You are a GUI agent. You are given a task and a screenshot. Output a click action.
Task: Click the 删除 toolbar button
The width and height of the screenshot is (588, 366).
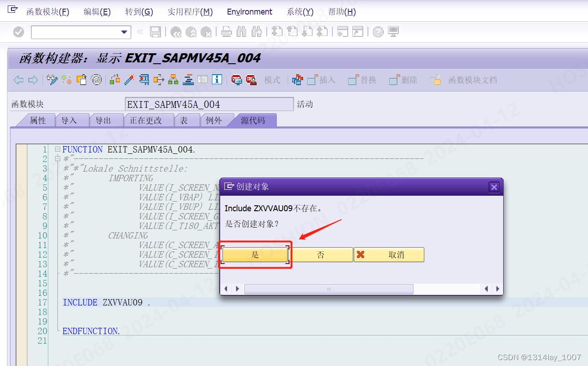[x=403, y=80]
